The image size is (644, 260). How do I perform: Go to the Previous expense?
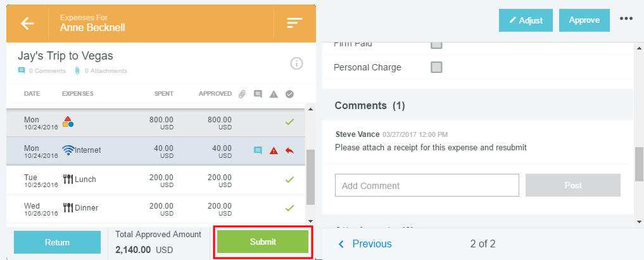[365, 244]
